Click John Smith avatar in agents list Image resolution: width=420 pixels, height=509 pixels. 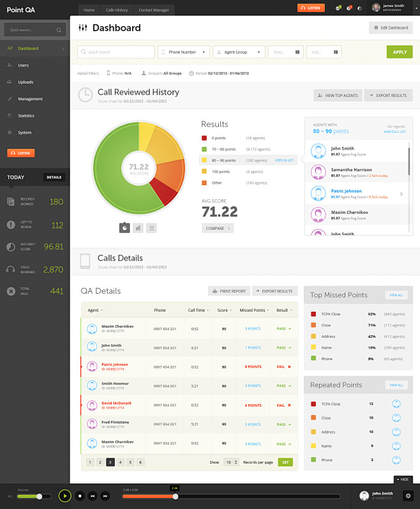click(318, 151)
